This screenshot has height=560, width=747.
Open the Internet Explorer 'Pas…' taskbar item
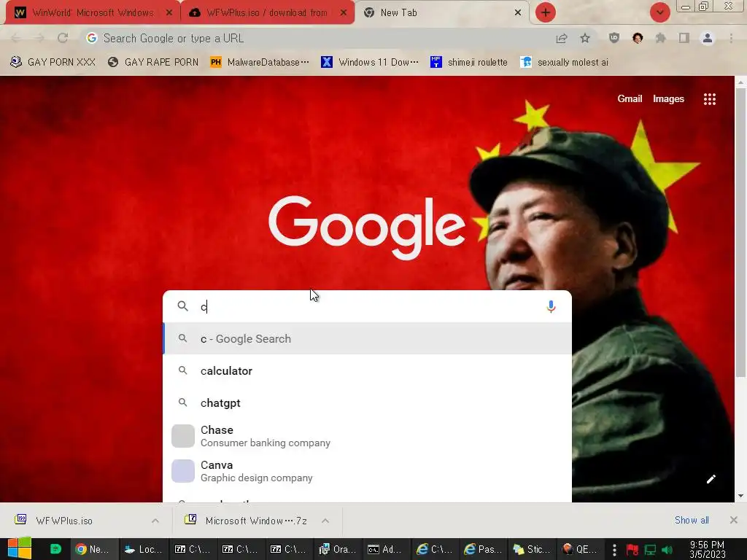coord(483,549)
